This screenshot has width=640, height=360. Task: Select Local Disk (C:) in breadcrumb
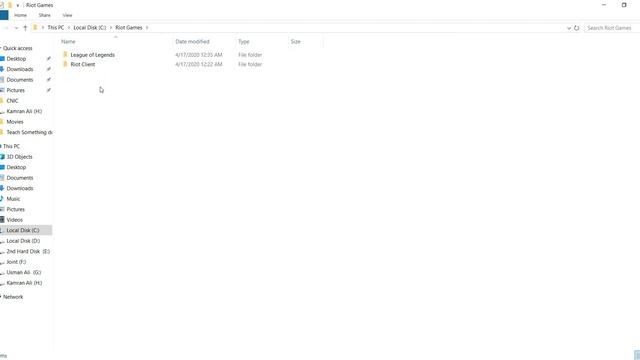tap(89, 27)
